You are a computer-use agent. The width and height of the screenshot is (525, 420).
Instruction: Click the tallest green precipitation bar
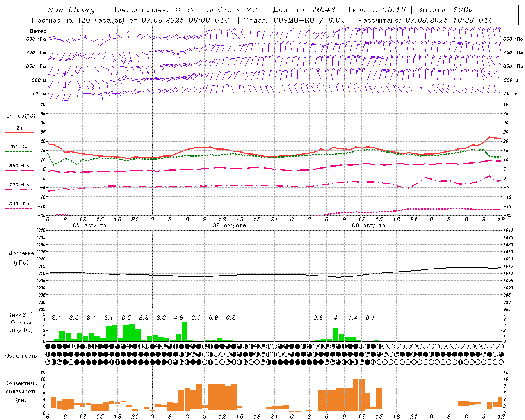click(x=185, y=332)
